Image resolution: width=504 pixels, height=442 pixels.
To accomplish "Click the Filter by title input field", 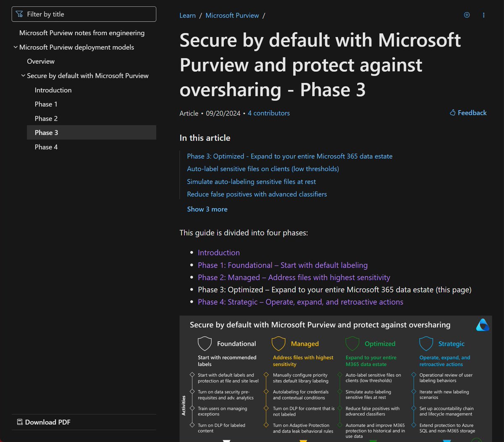I will [84, 14].
